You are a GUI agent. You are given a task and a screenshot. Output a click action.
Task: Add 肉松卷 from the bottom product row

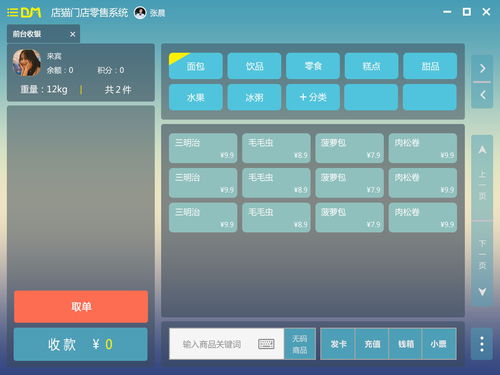423,217
